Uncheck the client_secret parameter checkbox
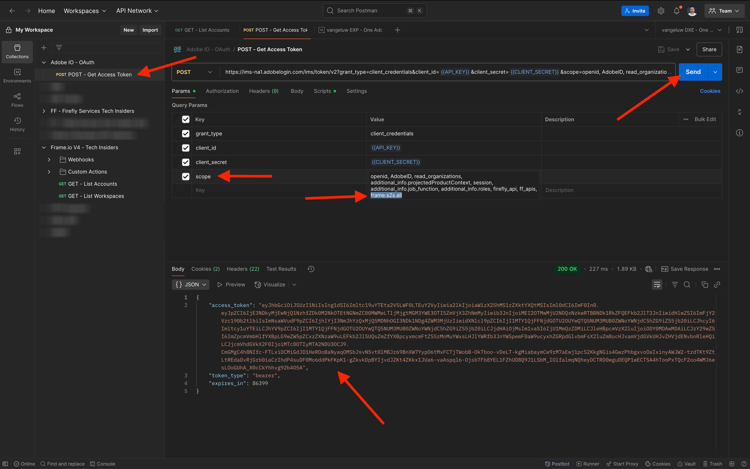This screenshot has height=469, width=750. (186, 162)
